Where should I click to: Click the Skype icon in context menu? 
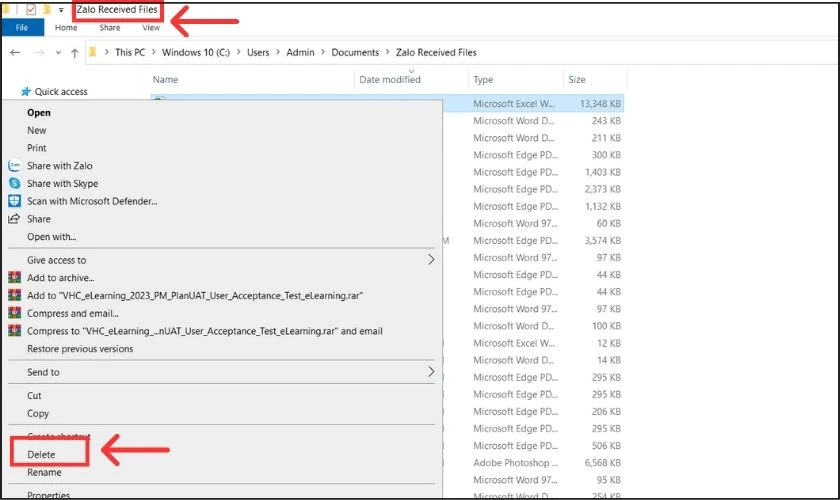tap(14, 183)
